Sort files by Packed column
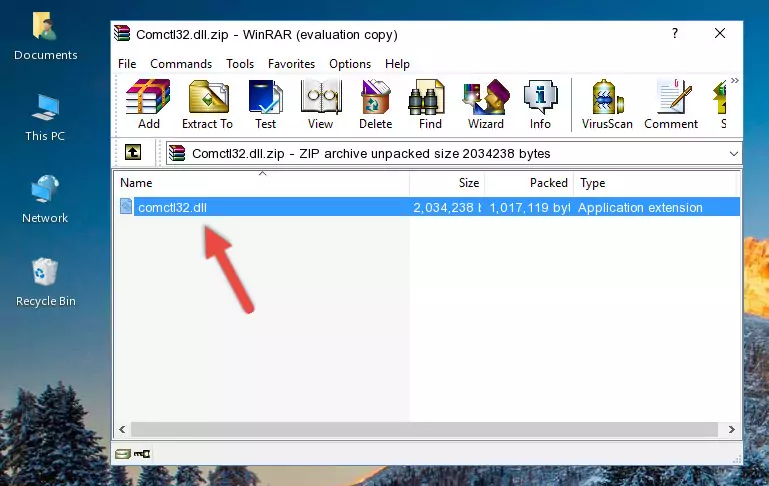769x486 pixels. 529,183
